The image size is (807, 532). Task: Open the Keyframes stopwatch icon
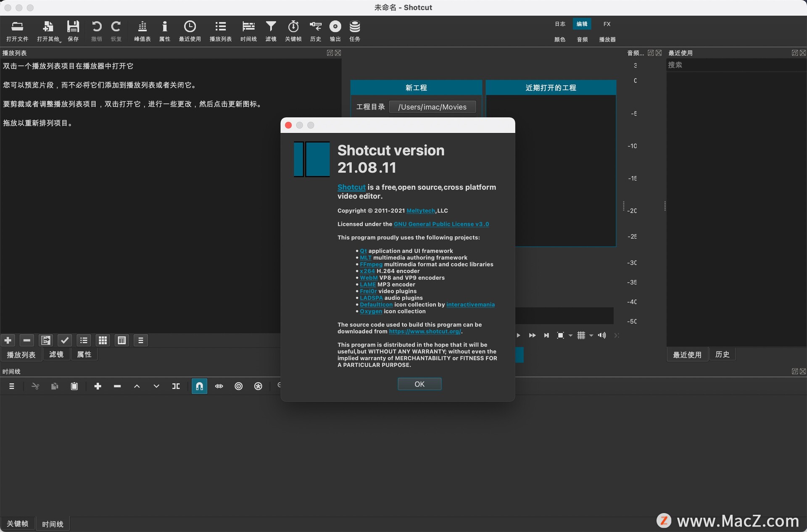point(293,31)
